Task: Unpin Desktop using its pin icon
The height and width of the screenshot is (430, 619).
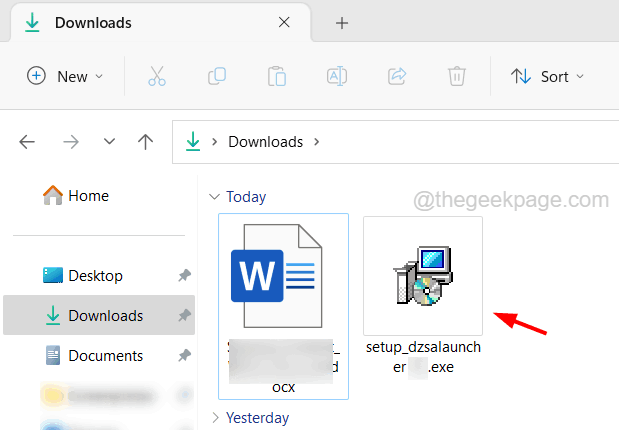Action: click(x=184, y=275)
